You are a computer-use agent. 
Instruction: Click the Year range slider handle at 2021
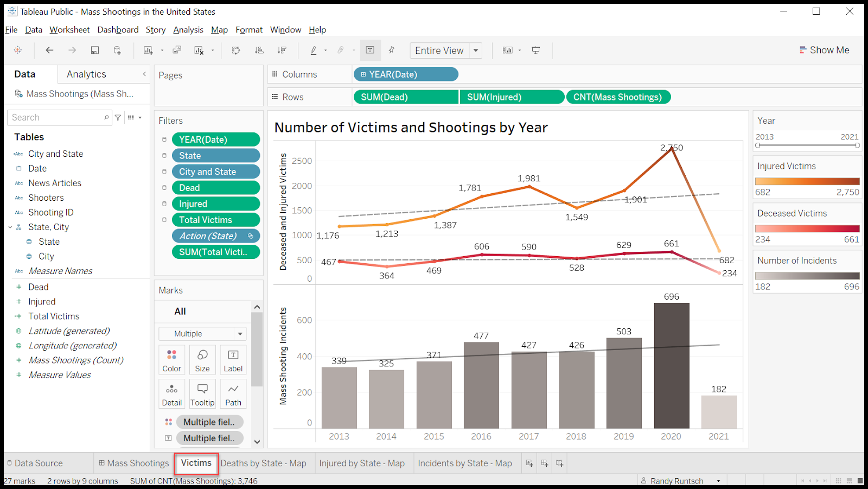(857, 145)
